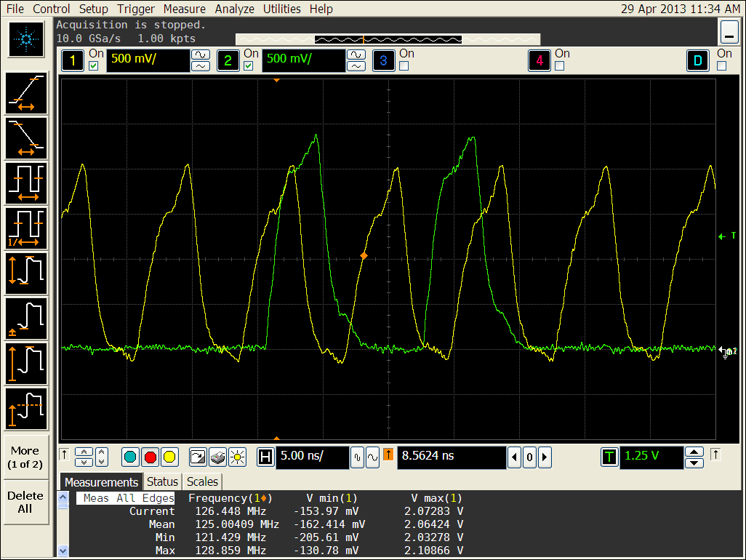
Task: Select the Frequency (1/period) measurement icon
Action: 25,228
